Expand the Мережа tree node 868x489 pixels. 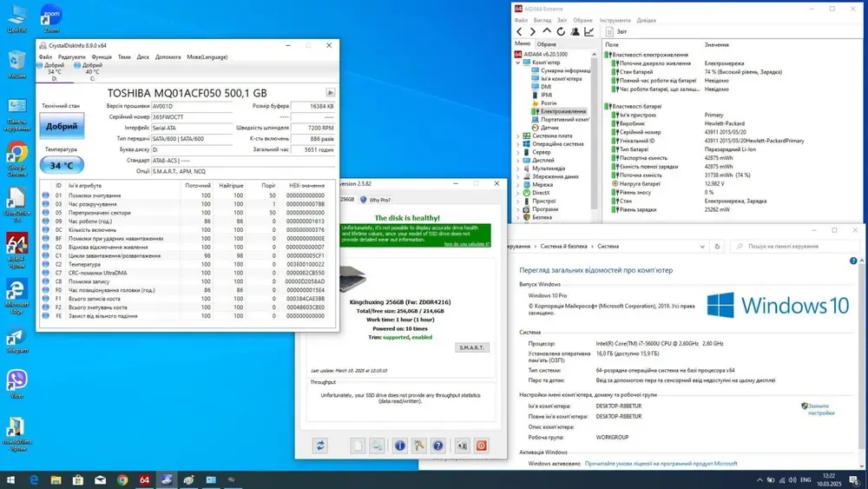519,184
